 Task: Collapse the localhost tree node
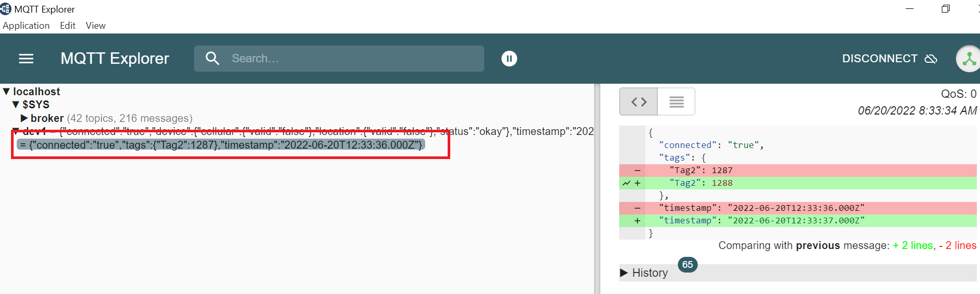tap(6, 92)
